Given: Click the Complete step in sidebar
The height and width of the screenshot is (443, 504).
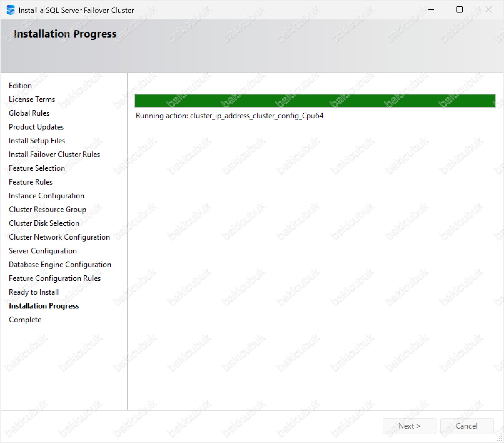Looking at the screenshot, I should tap(25, 320).
